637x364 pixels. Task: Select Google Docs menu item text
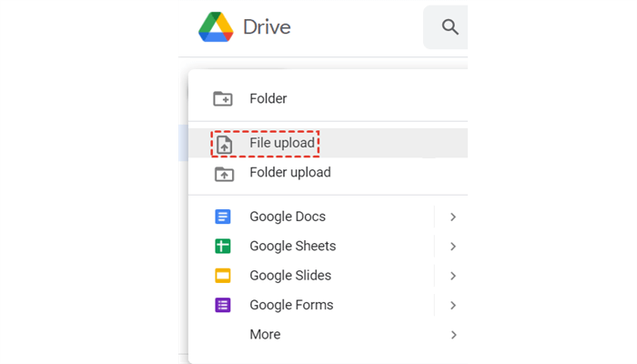[x=288, y=217]
